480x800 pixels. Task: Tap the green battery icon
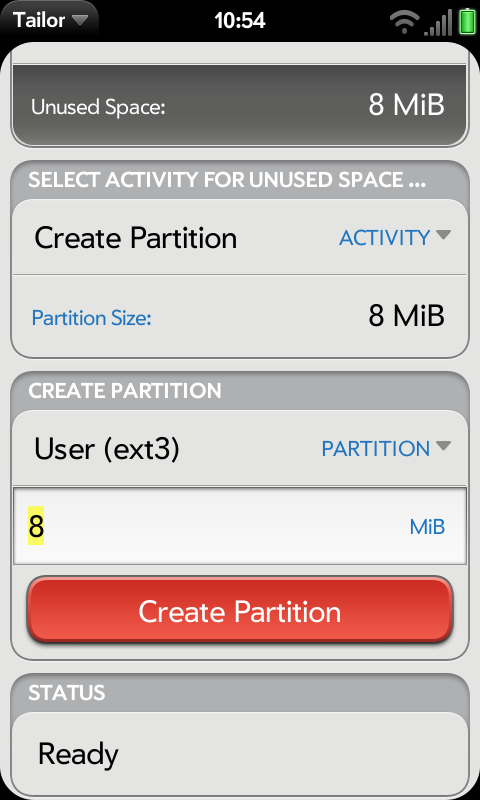coord(467,22)
